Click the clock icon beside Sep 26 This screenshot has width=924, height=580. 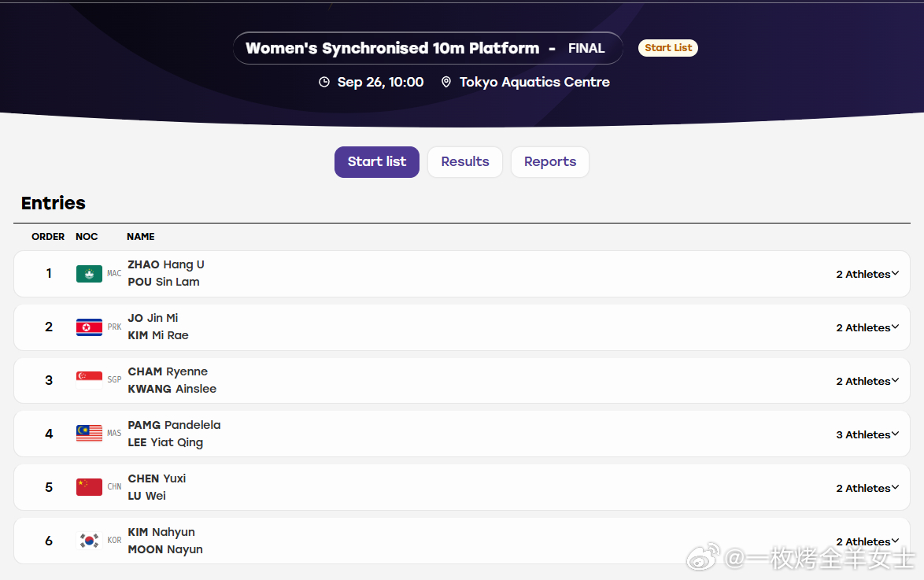tap(324, 82)
